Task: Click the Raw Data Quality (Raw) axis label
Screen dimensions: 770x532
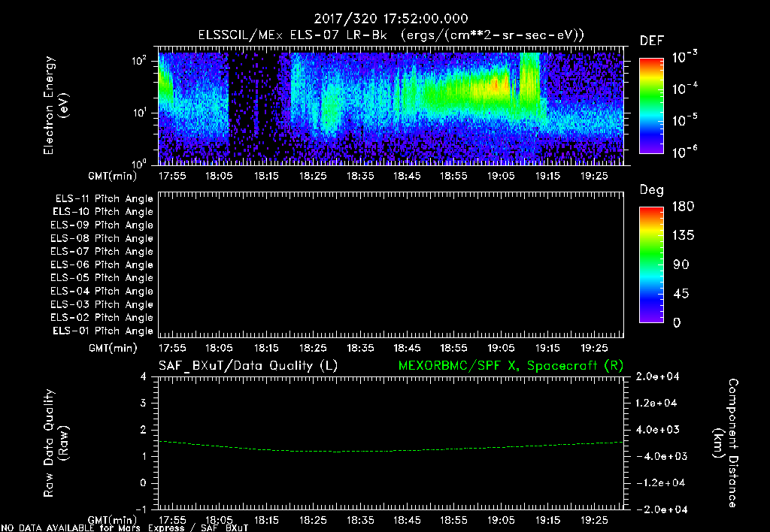Action: [56, 443]
